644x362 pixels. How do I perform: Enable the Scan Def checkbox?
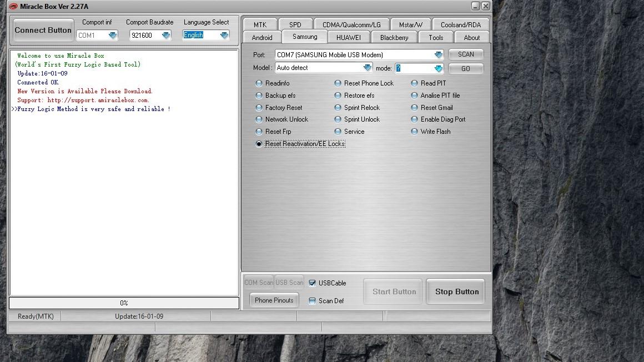click(312, 301)
